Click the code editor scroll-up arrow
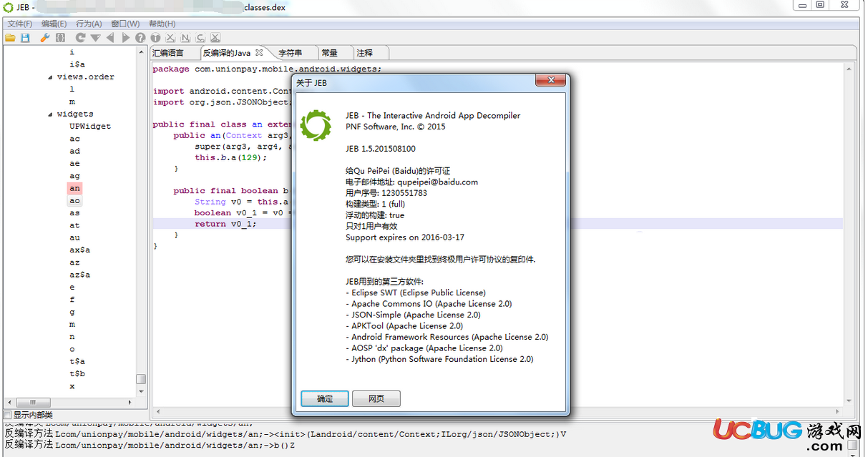 (850, 69)
